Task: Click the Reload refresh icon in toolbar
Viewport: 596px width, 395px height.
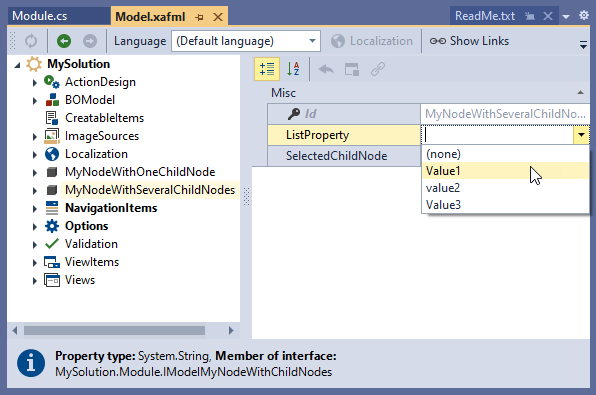Action: [31, 41]
